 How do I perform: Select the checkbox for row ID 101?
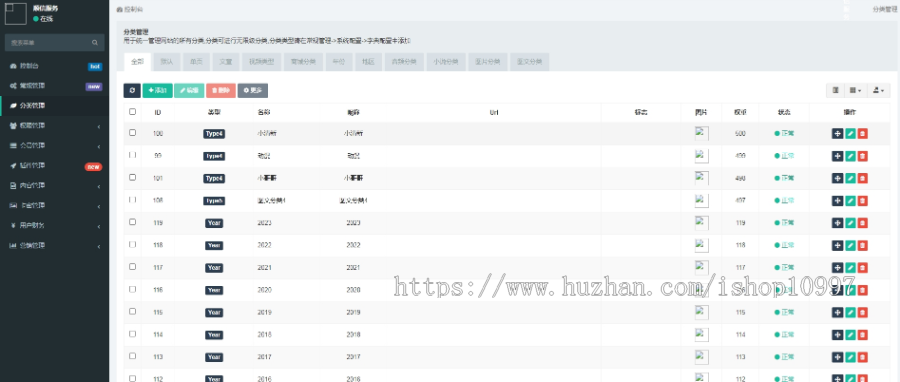coord(133,177)
